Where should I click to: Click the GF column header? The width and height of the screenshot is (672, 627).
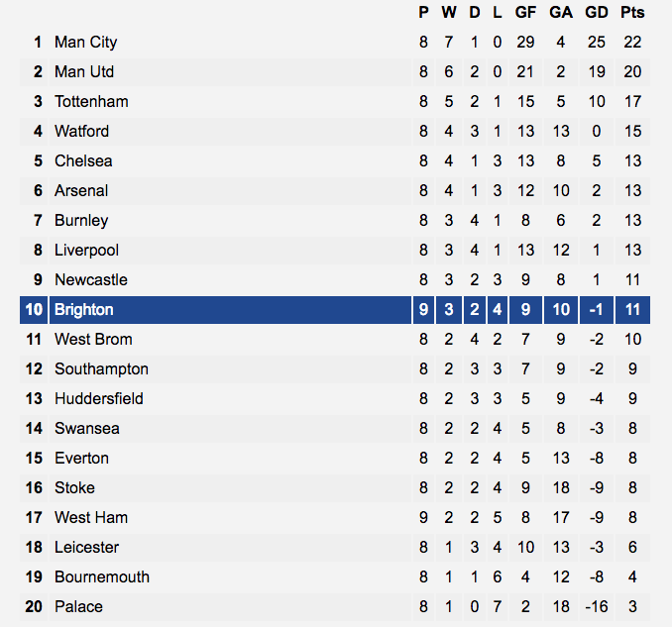(x=525, y=13)
